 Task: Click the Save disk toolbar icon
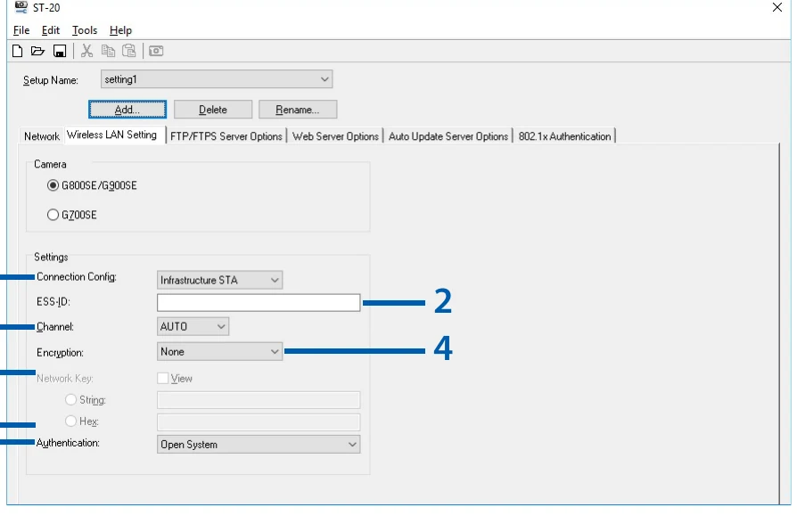pyautogui.click(x=60, y=51)
